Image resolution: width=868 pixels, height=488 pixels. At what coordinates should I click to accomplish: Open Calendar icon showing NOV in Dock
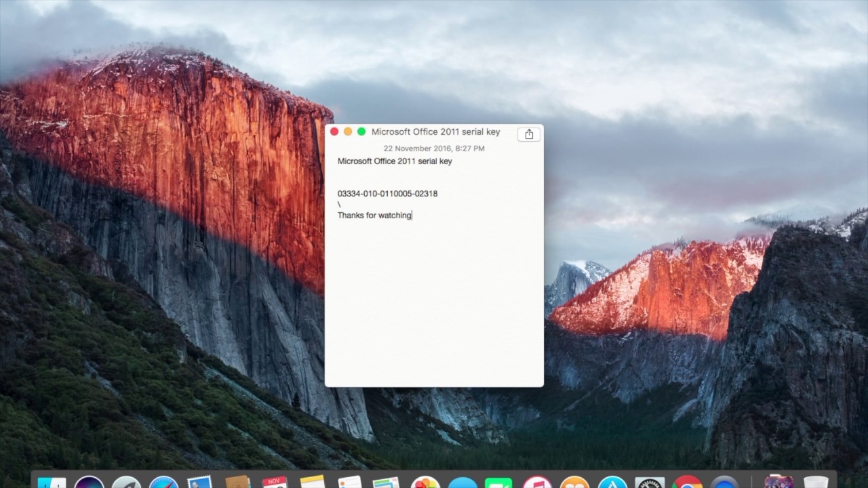coord(275,483)
